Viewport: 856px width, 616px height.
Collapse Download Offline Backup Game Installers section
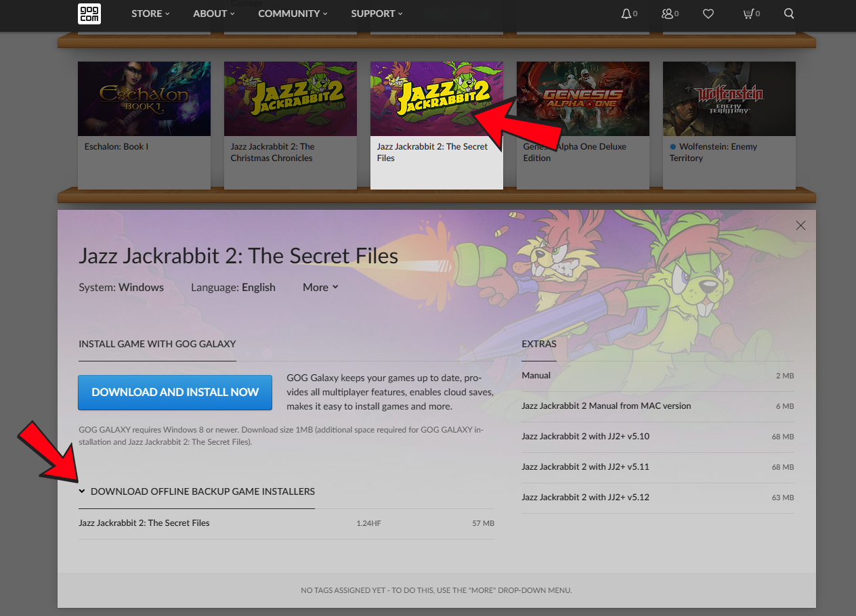(196, 491)
